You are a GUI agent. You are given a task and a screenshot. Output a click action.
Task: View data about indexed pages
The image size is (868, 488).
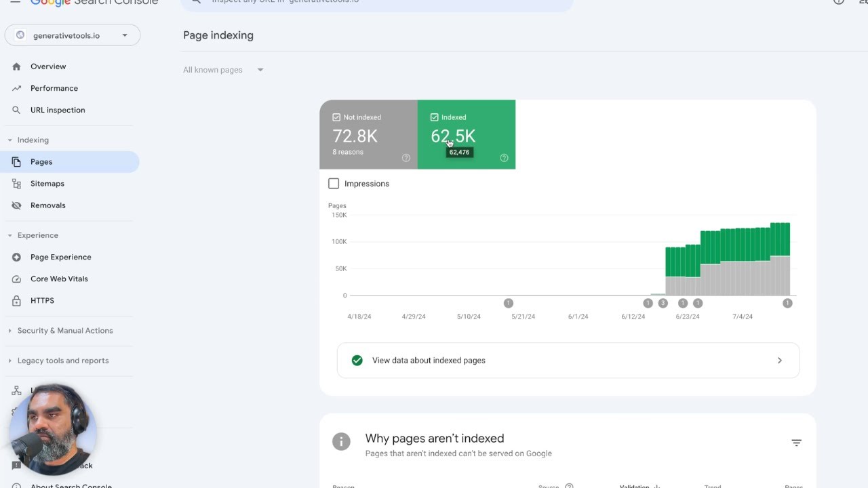click(568, 361)
